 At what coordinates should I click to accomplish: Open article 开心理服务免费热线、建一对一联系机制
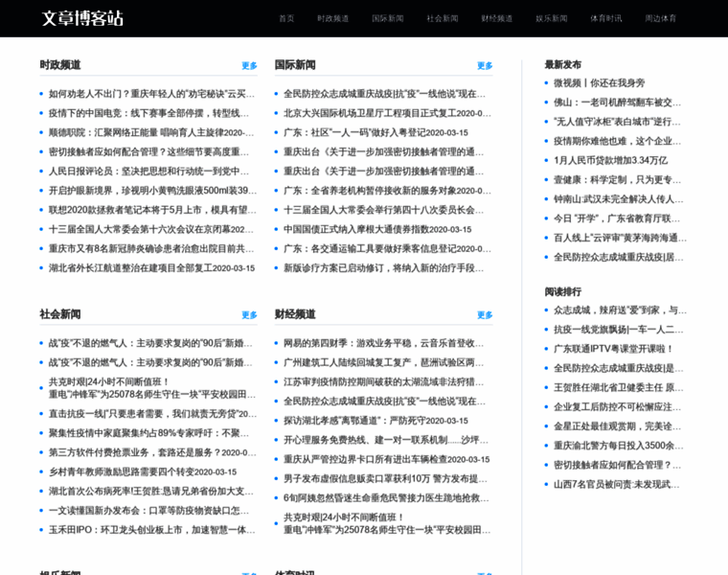[386, 440]
